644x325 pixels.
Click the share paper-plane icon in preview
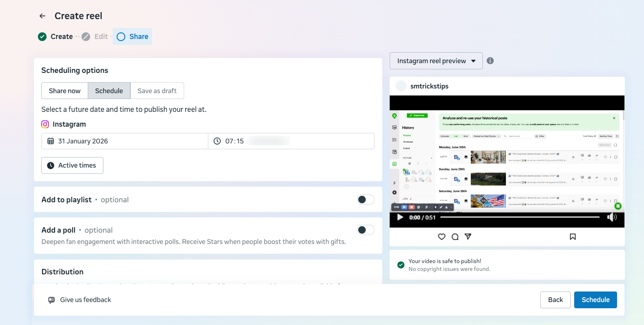(x=468, y=237)
